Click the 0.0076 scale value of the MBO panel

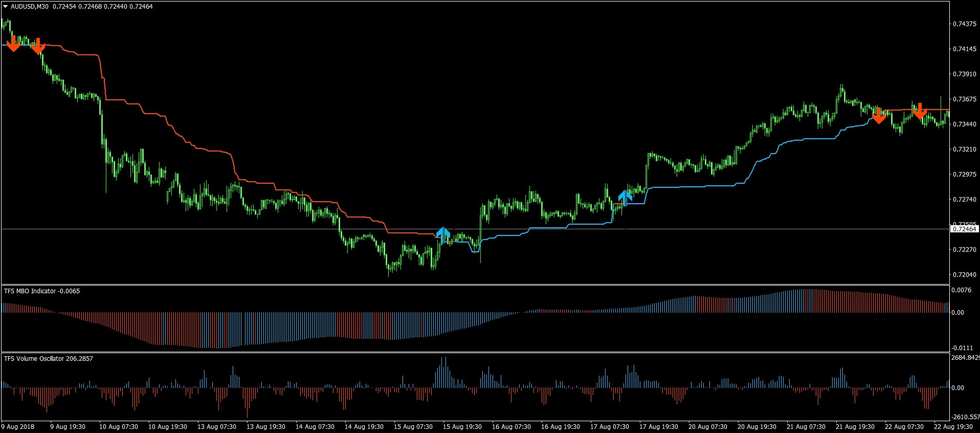click(961, 290)
